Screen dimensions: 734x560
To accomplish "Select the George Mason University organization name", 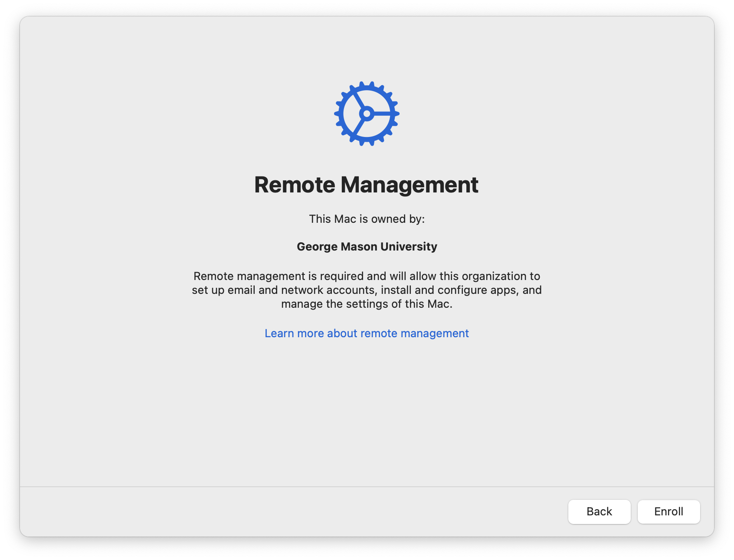I will (367, 247).
